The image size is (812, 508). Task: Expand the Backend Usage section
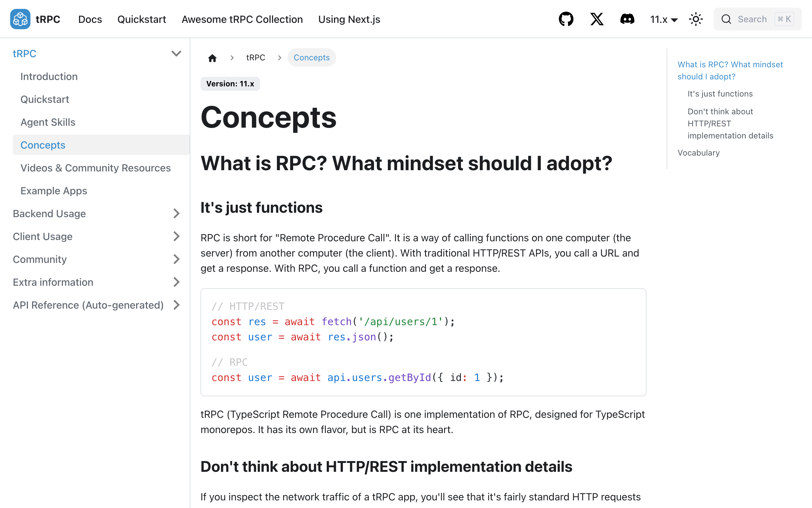coord(176,213)
